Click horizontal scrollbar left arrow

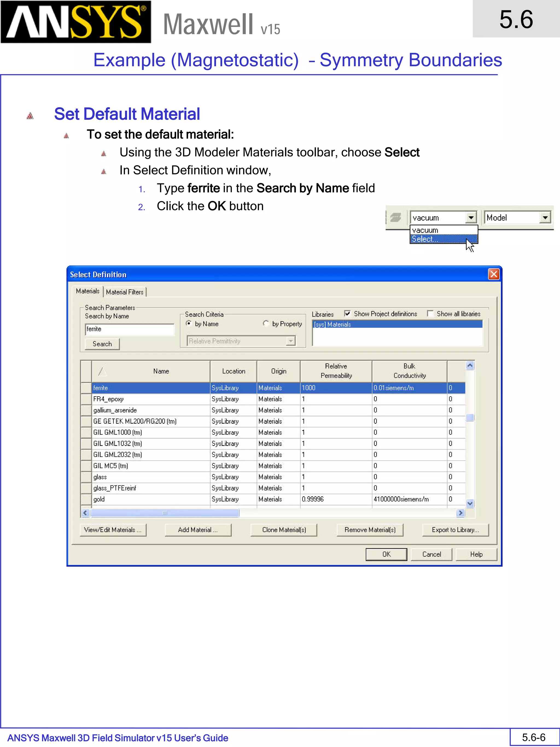pos(85,513)
